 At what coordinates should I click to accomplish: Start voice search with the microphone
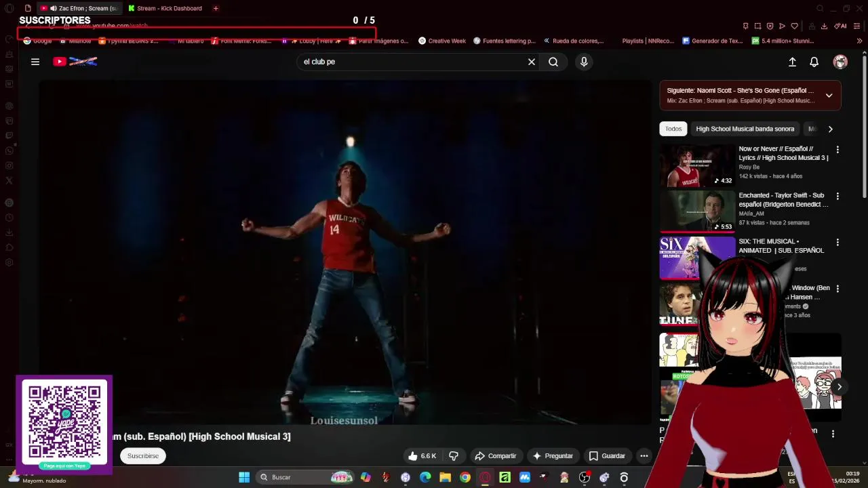(584, 62)
